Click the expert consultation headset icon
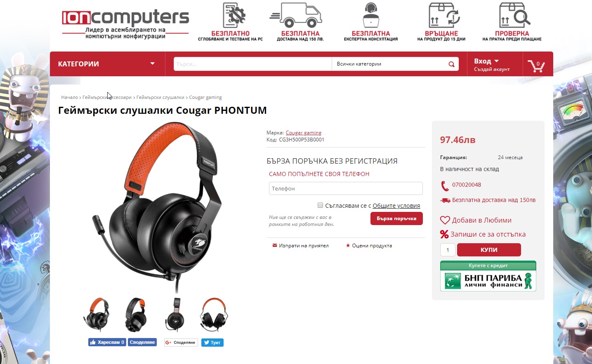 pos(371,15)
